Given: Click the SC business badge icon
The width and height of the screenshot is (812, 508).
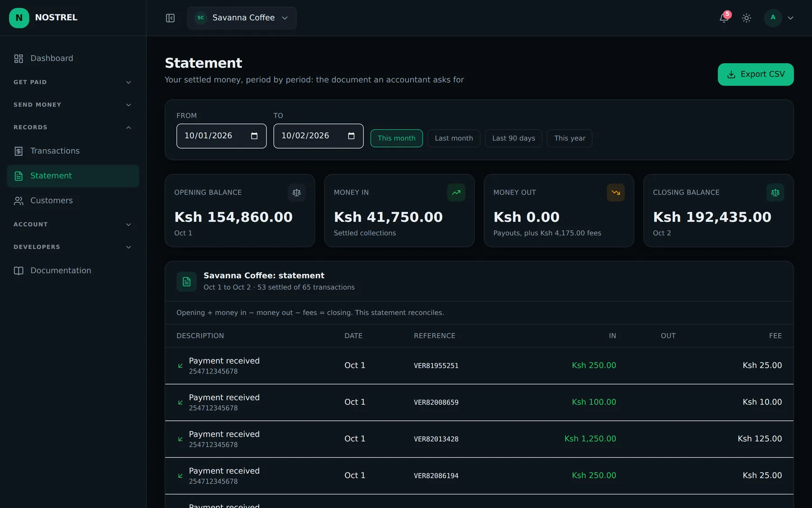Looking at the screenshot, I should (x=201, y=18).
